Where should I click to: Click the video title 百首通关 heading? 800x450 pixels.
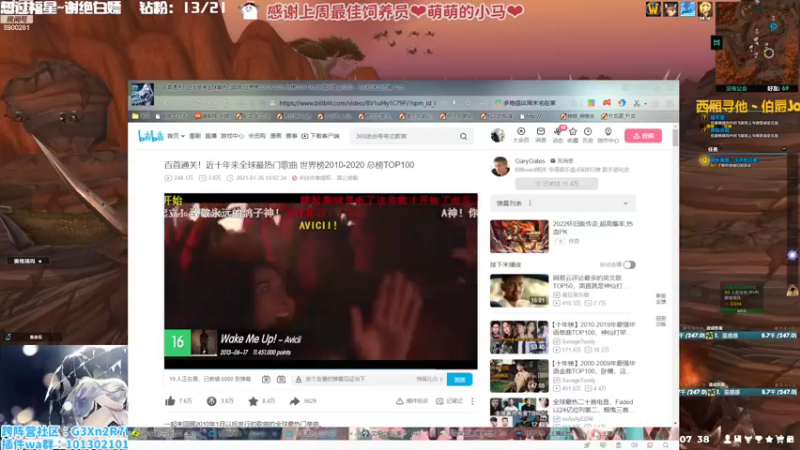[289, 165]
